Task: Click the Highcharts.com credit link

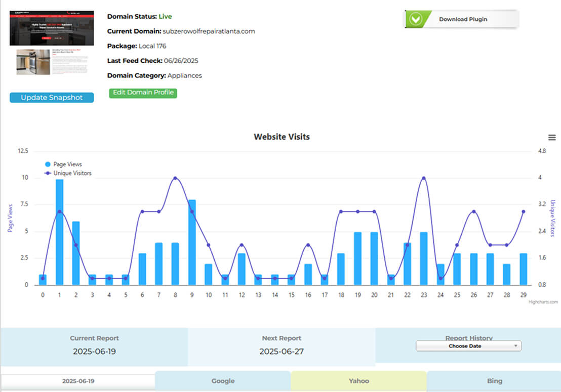Action: pyautogui.click(x=543, y=302)
